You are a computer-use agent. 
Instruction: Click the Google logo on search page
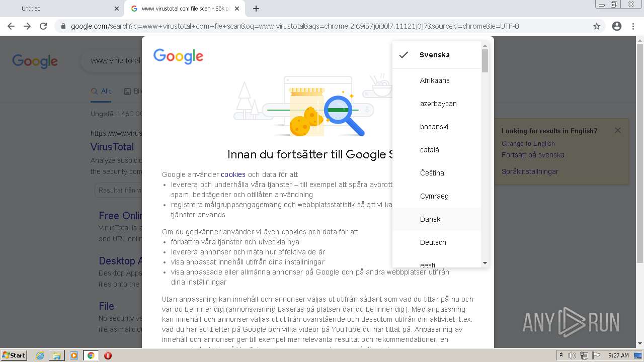click(35, 61)
